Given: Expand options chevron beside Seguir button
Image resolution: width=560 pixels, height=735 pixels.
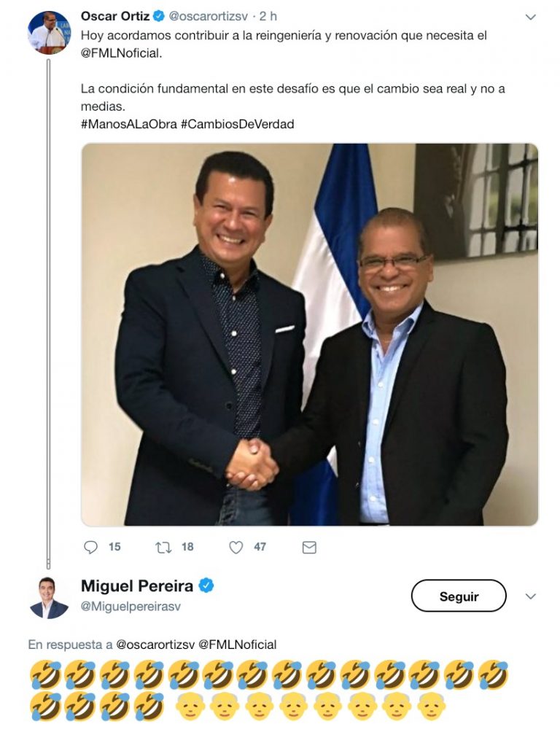Looking at the screenshot, I should [x=530, y=596].
